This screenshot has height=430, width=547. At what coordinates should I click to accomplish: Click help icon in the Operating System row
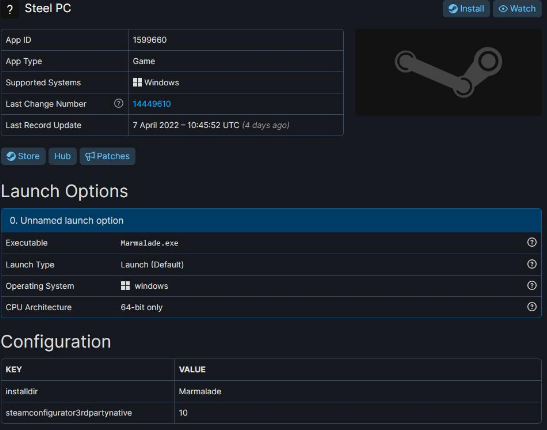[x=532, y=286]
